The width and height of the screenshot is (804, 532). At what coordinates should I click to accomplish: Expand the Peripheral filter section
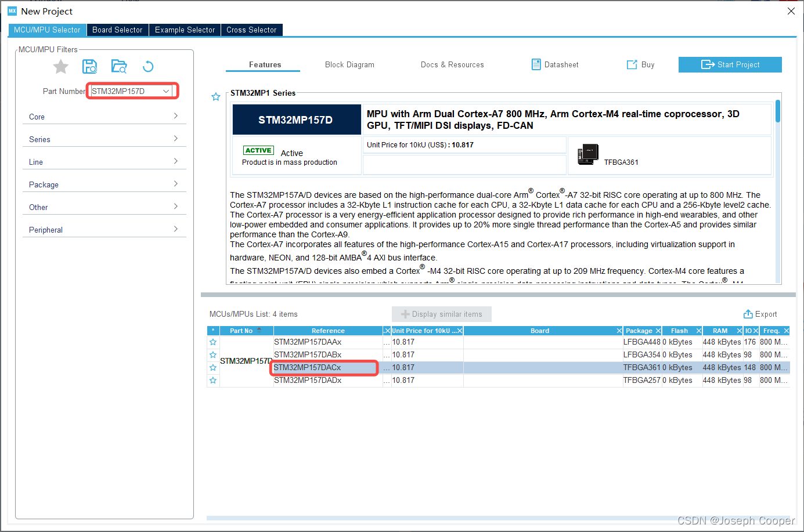pyautogui.click(x=104, y=230)
